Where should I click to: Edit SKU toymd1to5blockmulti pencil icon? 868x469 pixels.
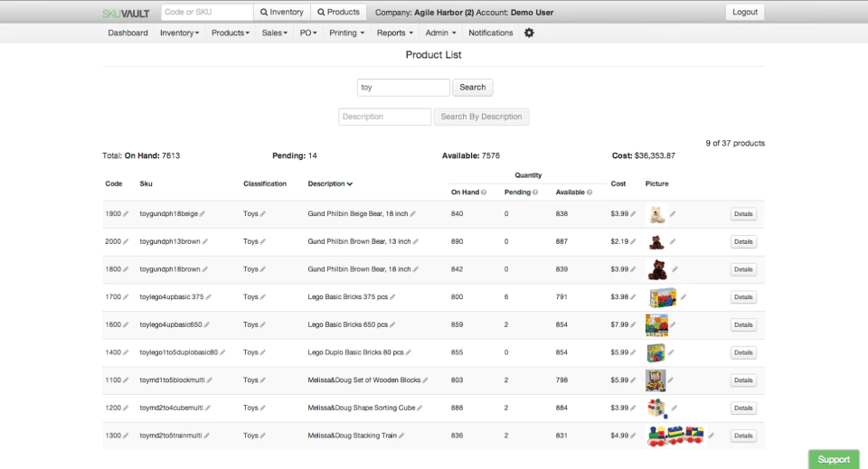click(209, 380)
